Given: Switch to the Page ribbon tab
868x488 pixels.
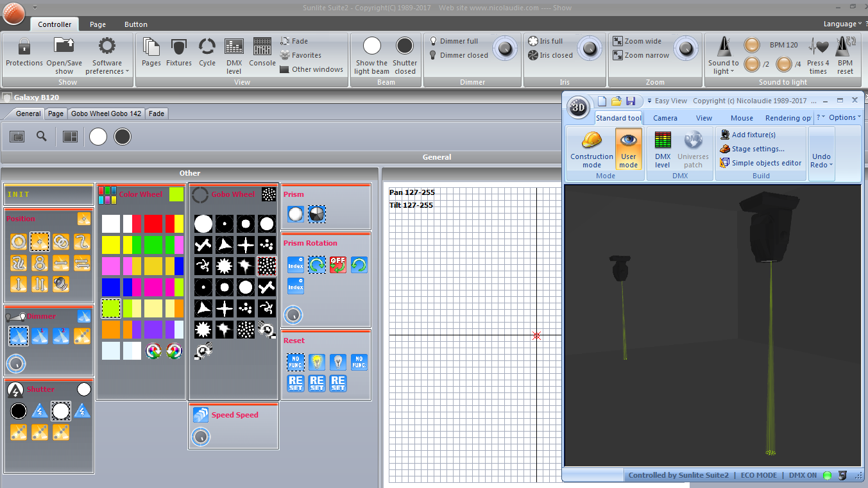Looking at the screenshot, I should [98, 24].
